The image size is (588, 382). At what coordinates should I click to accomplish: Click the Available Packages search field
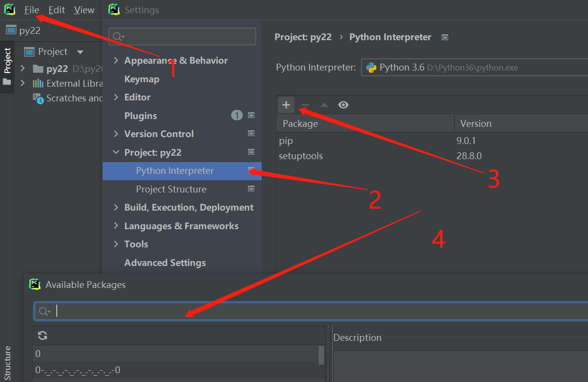[x=311, y=311]
